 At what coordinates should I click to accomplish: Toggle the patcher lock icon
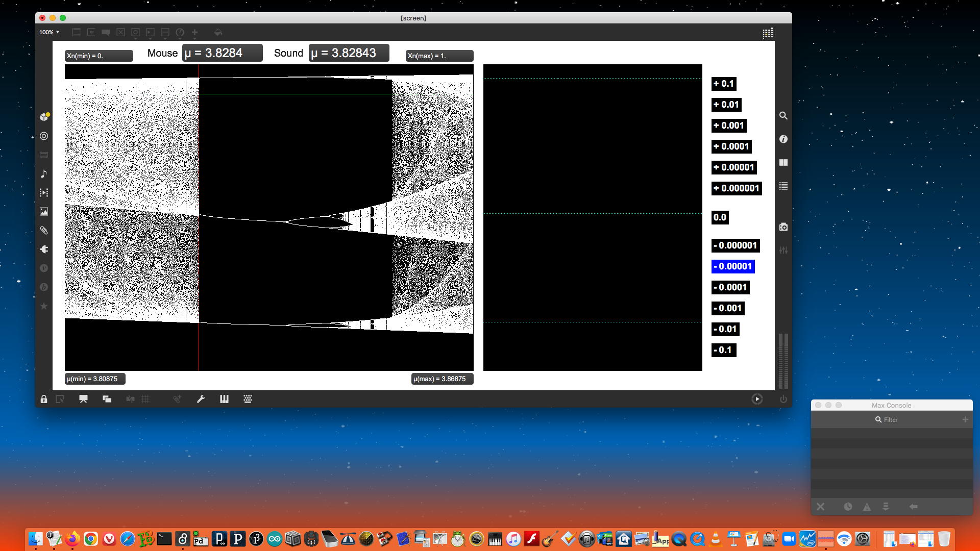(44, 399)
